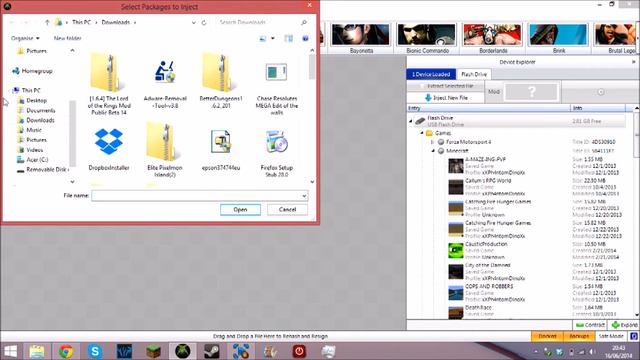Click the Entry column header

489,108
